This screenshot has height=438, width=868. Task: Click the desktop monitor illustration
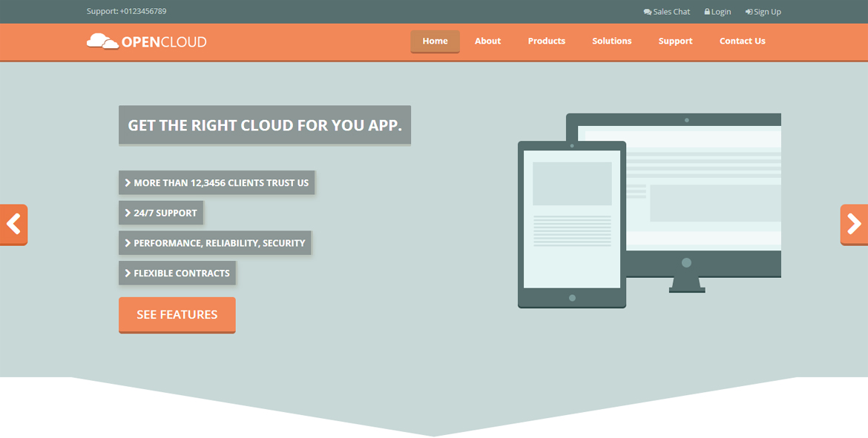tap(705, 193)
